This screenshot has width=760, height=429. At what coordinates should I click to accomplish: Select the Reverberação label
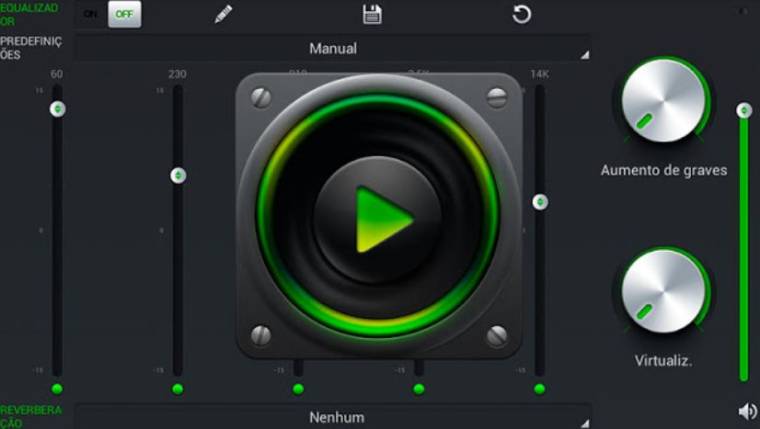coord(31,417)
